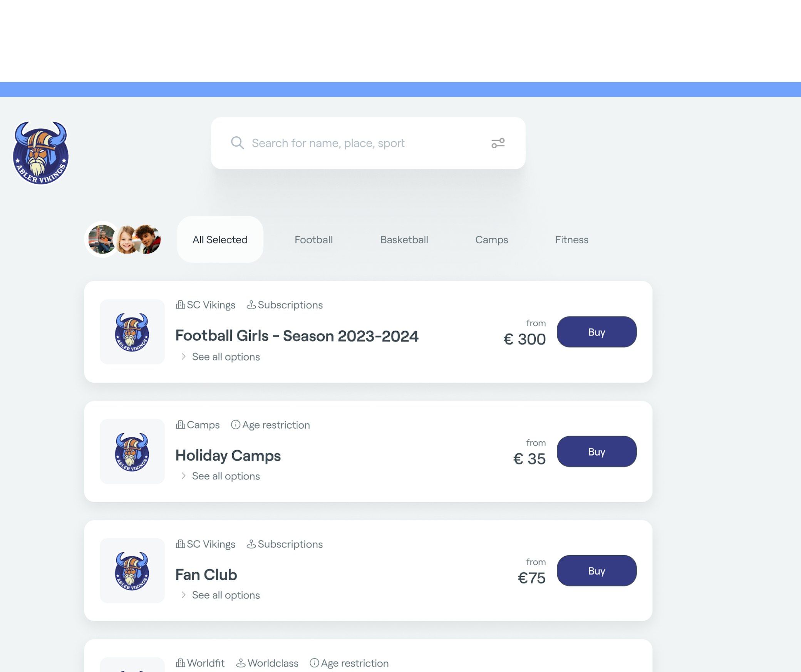This screenshot has width=801, height=672.
Task: Expand See all options for Holiday Camps
Action: coord(226,476)
